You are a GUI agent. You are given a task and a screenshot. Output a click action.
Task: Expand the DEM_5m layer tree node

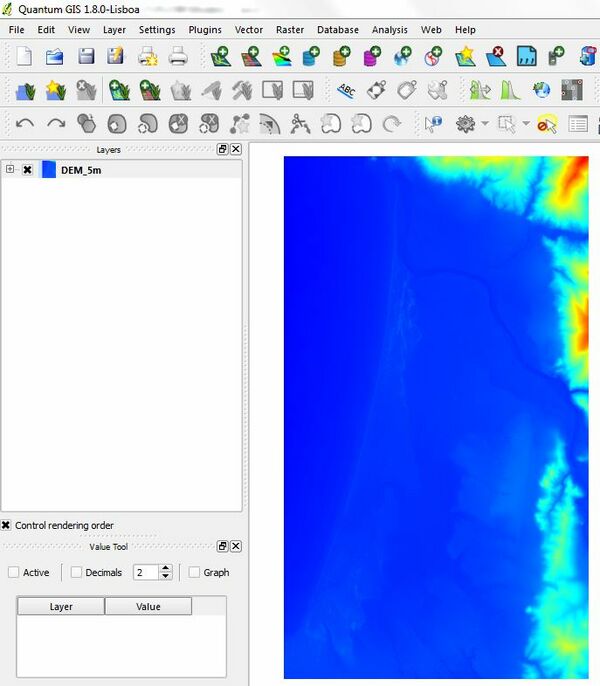point(10,170)
